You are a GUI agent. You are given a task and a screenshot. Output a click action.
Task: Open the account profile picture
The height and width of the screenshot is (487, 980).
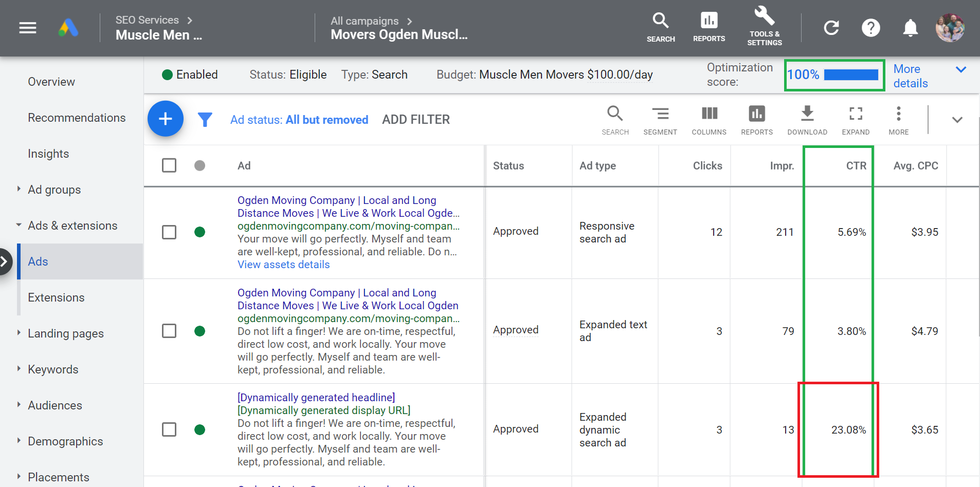coord(950,28)
